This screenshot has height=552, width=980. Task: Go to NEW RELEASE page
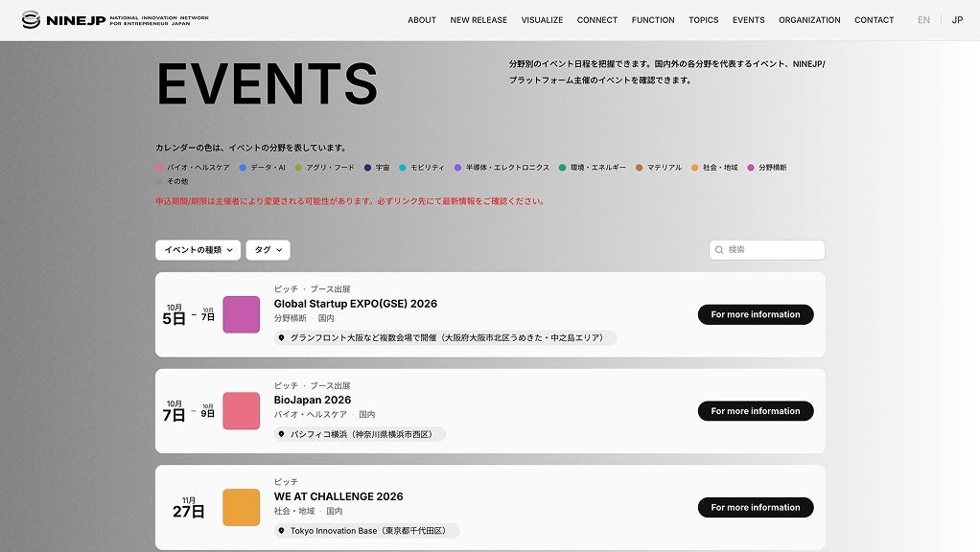pos(478,20)
